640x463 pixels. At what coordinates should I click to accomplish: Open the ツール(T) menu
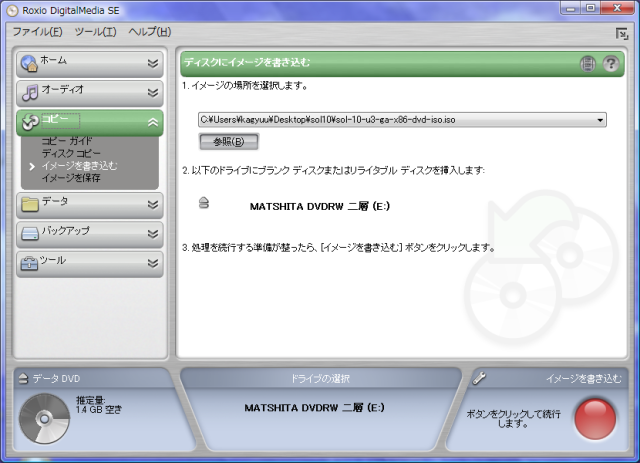click(x=95, y=32)
